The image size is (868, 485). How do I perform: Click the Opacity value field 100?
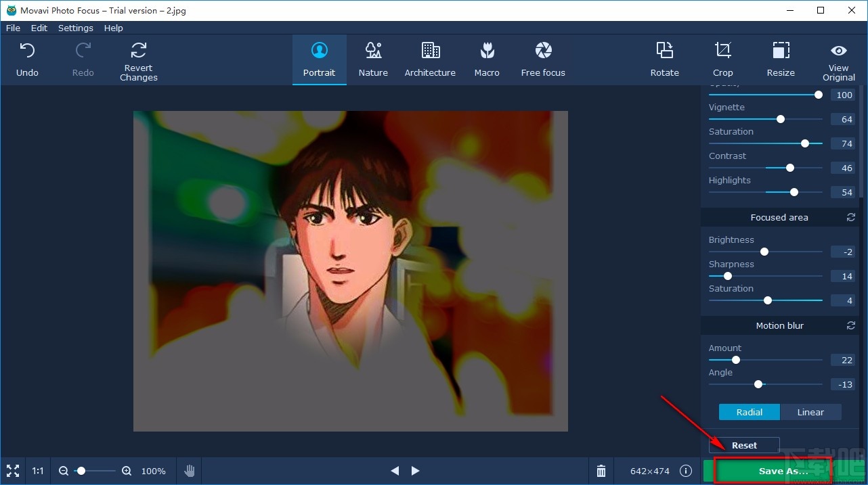[x=843, y=95]
